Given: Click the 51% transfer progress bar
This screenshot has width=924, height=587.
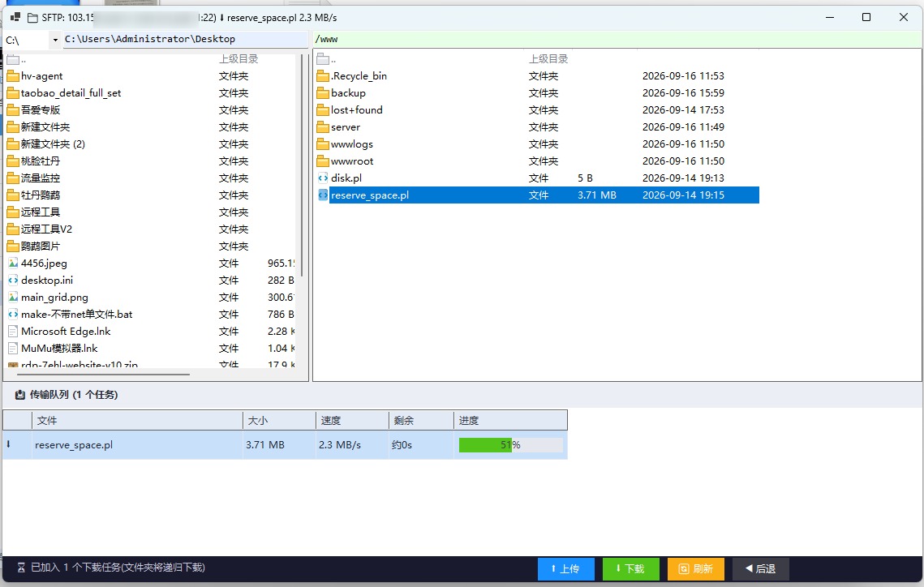Looking at the screenshot, I should (x=510, y=445).
